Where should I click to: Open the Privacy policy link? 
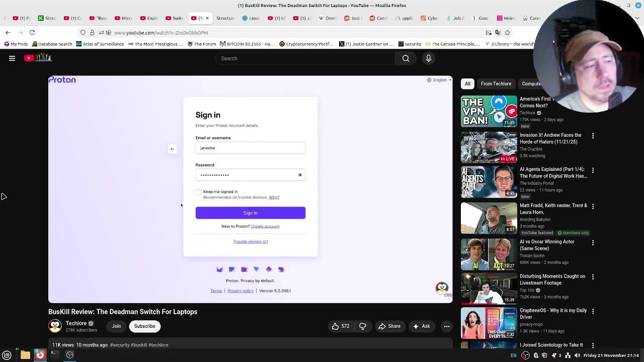(240, 291)
